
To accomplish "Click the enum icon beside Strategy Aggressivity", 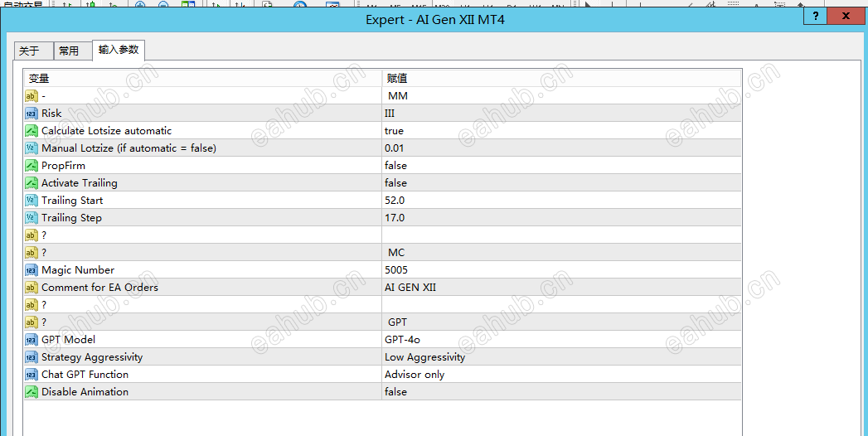I will coord(31,357).
